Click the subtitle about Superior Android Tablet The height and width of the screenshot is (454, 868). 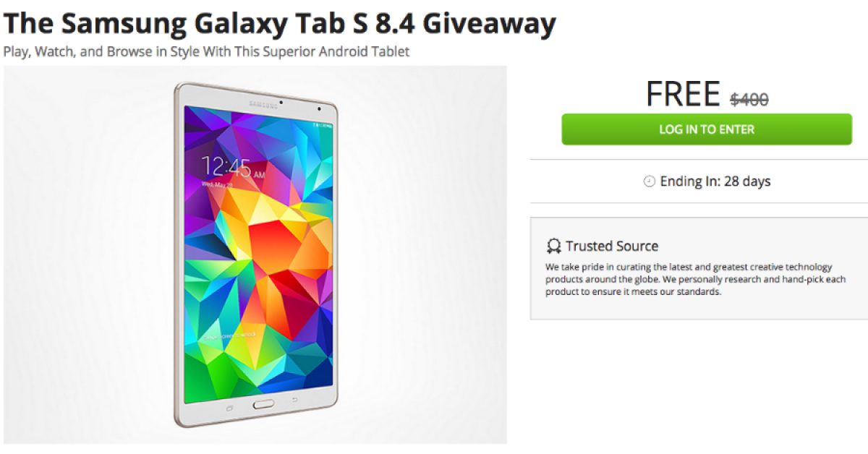coord(206,51)
